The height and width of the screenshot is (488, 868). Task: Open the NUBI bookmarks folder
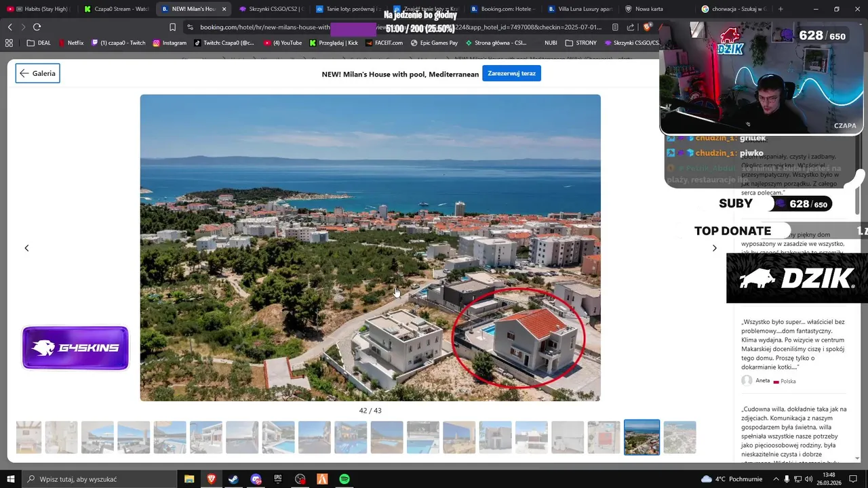pyautogui.click(x=551, y=43)
